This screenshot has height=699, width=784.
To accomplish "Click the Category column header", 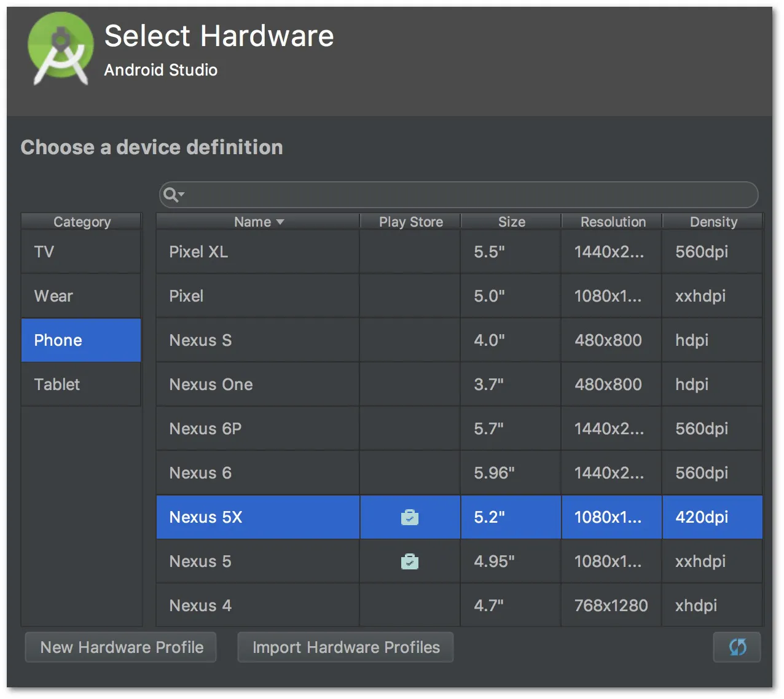I will click(x=82, y=222).
